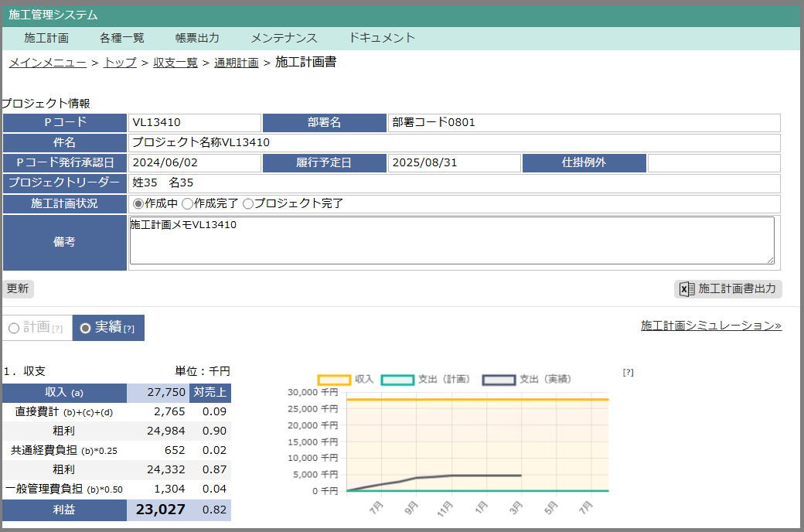Toggle the 支出（計画） legend swatch

[397, 380]
